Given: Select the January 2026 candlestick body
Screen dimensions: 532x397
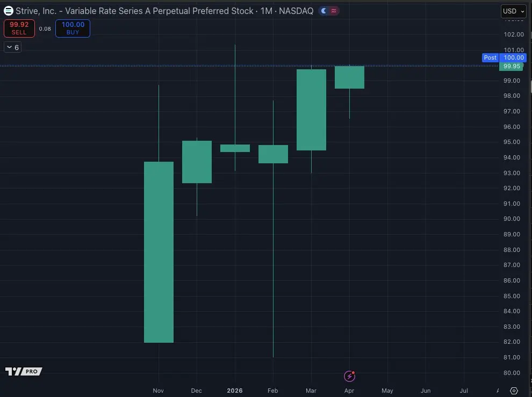Looking at the screenshot, I should [x=235, y=148].
